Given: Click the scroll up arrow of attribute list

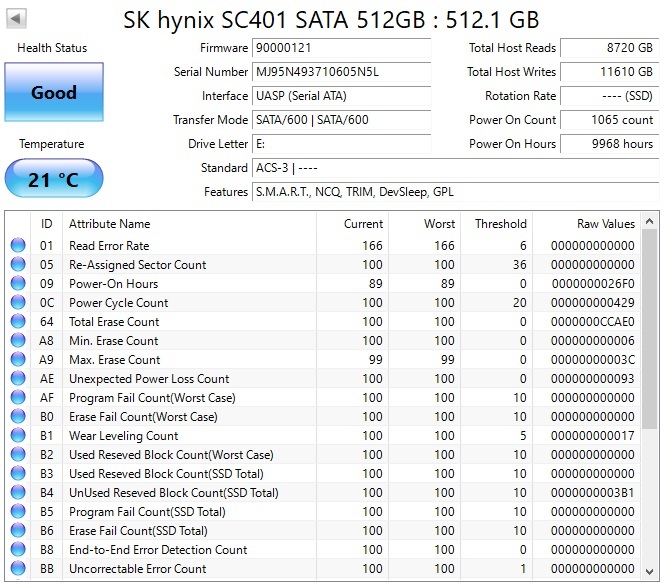Looking at the screenshot, I should [x=649, y=221].
